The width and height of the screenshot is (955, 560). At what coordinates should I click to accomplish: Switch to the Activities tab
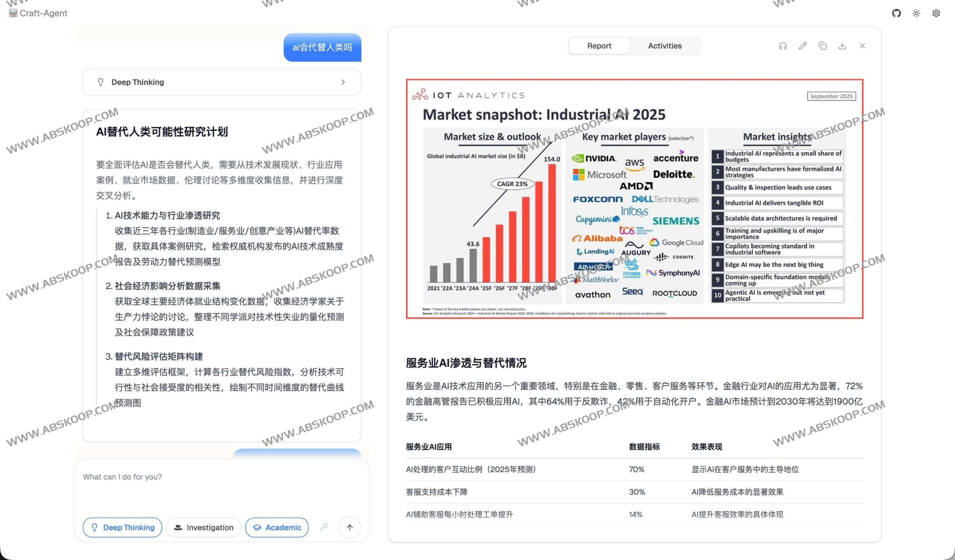coord(664,45)
